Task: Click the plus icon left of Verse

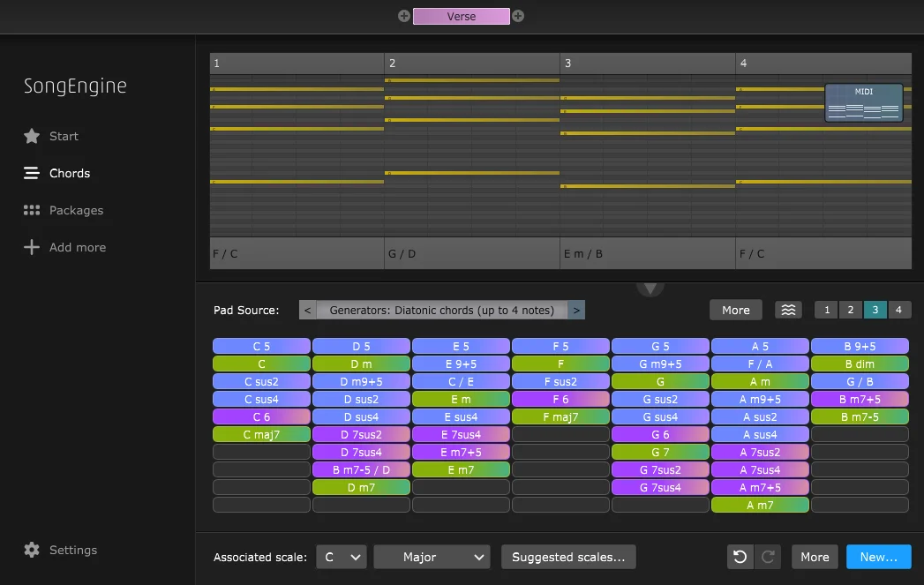Action: click(403, 16)
